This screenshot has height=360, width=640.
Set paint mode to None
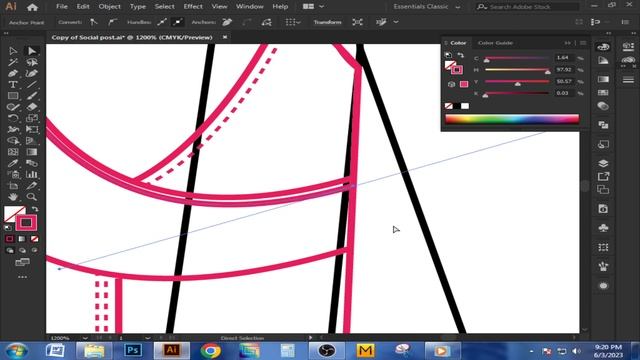pos(35,239)
